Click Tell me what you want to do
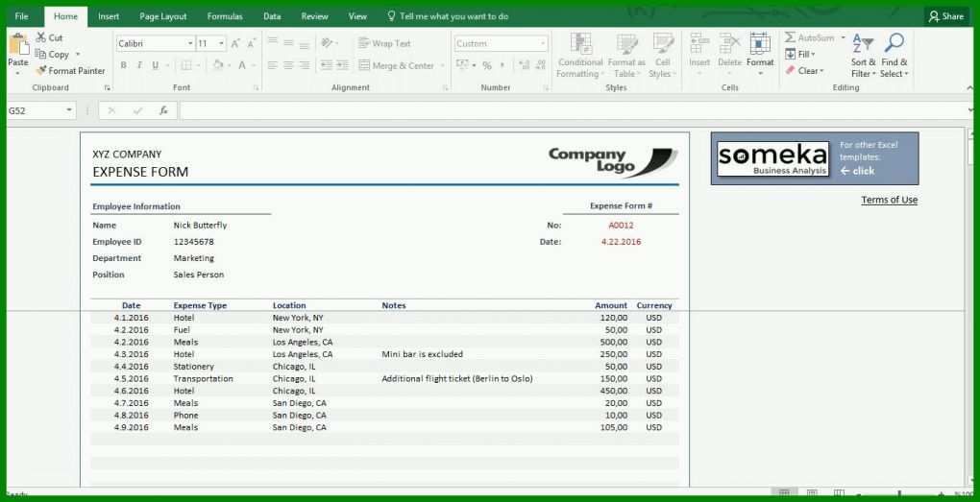The width and height of the screenshot is (980, 502). coord(448,16)
